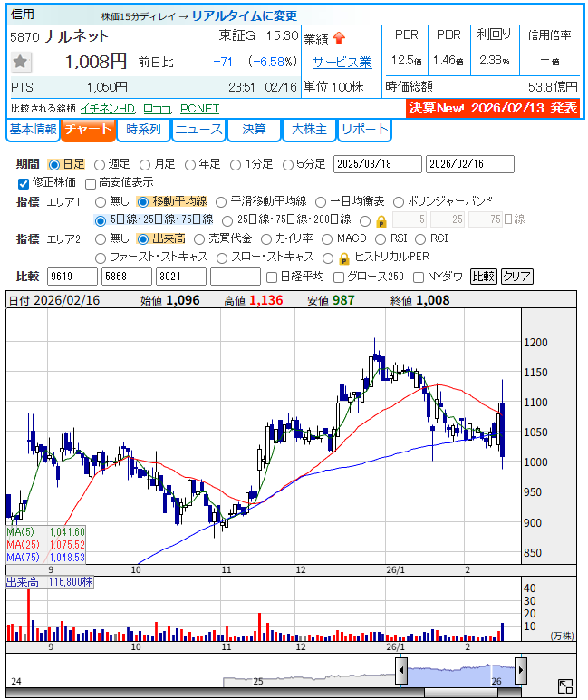Click the PTS price 1,050円
This screenshot has height=700, width=588.
(x=107, y=87)
